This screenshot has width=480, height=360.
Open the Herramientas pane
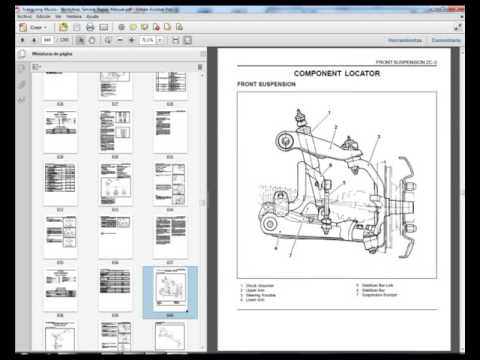pos(405,40)
